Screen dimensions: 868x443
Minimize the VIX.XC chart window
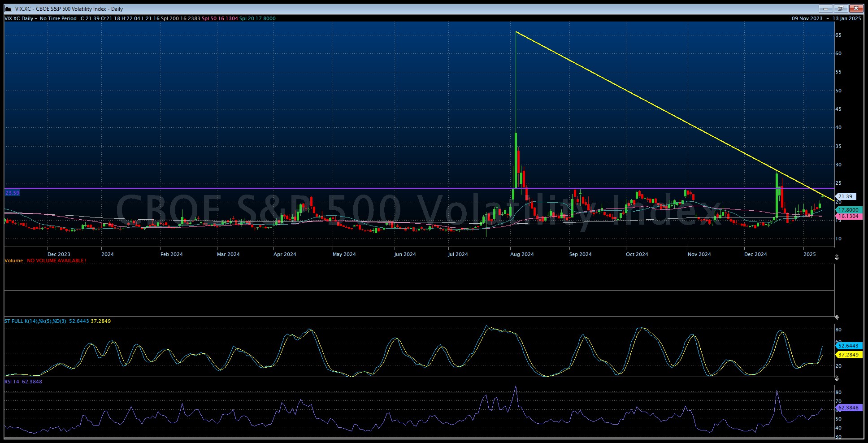825,9
